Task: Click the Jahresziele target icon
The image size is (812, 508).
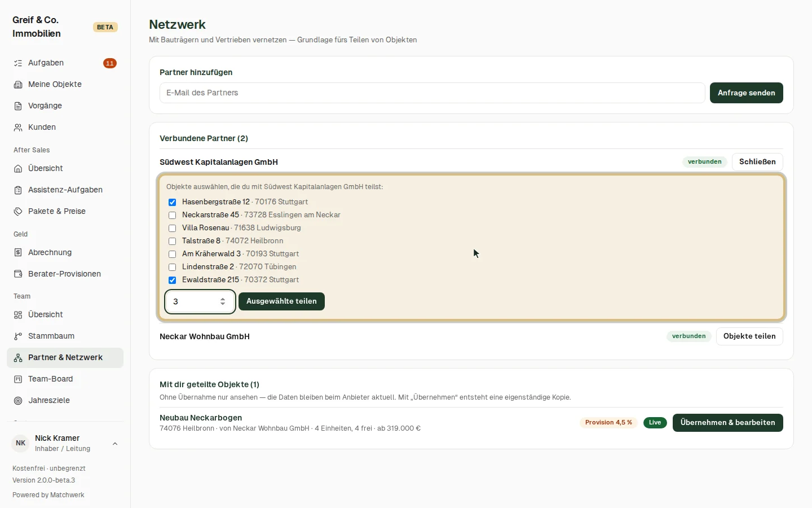Action: 18,401
